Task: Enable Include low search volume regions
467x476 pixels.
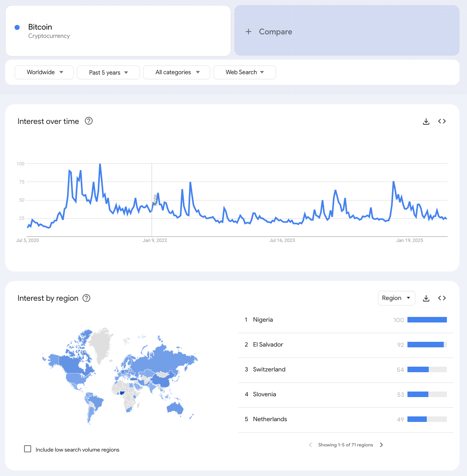Action: pos(28,449)
